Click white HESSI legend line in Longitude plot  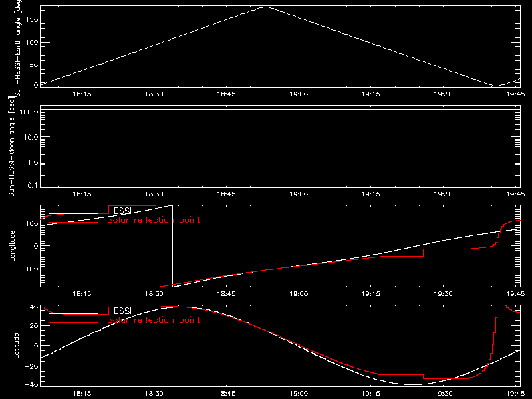74,213
